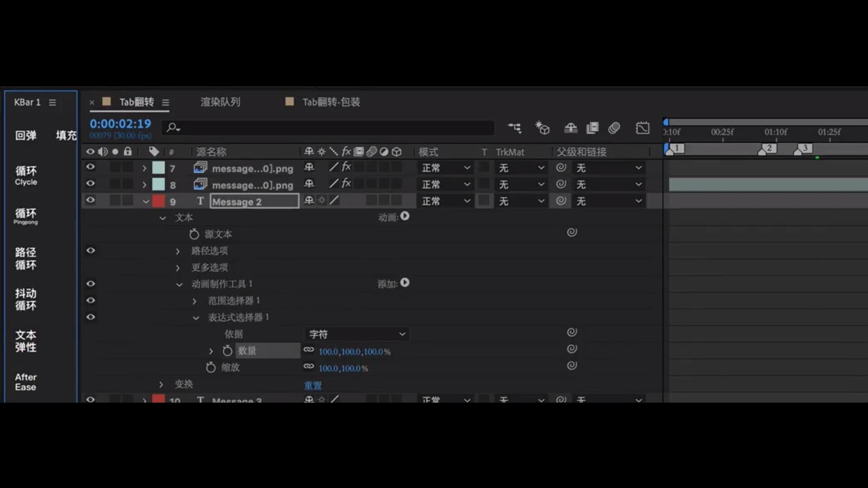Open the graph editor icon
868x488 pixels.
642,128
